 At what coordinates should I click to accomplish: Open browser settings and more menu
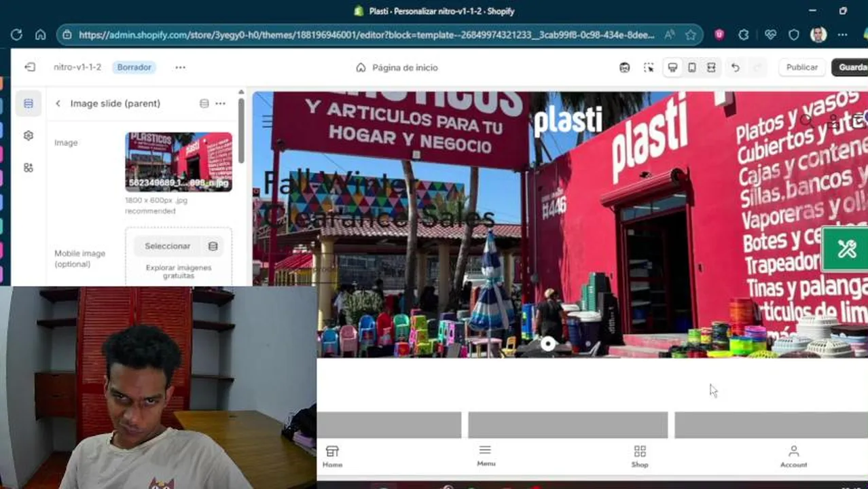coord(842,35)
